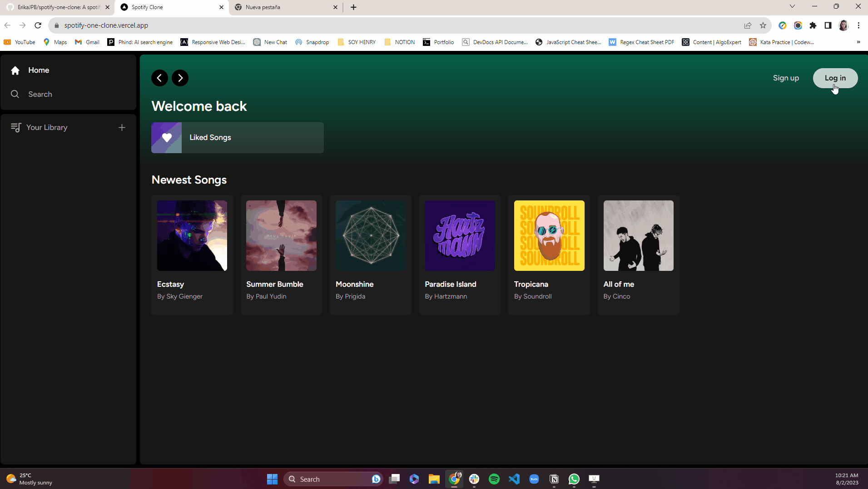Open the extensions puzzle icon
This screenshot has width=868, height=489.
coord(813,25)
